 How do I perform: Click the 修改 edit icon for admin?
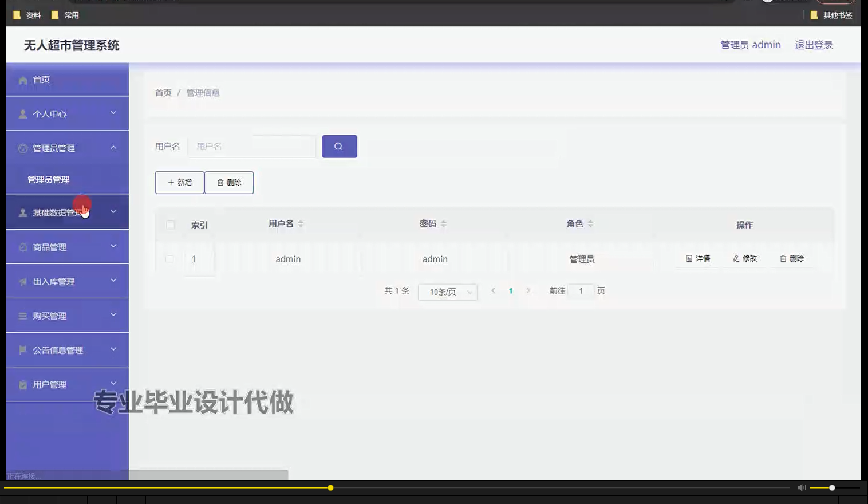click(x=736, y=258)
